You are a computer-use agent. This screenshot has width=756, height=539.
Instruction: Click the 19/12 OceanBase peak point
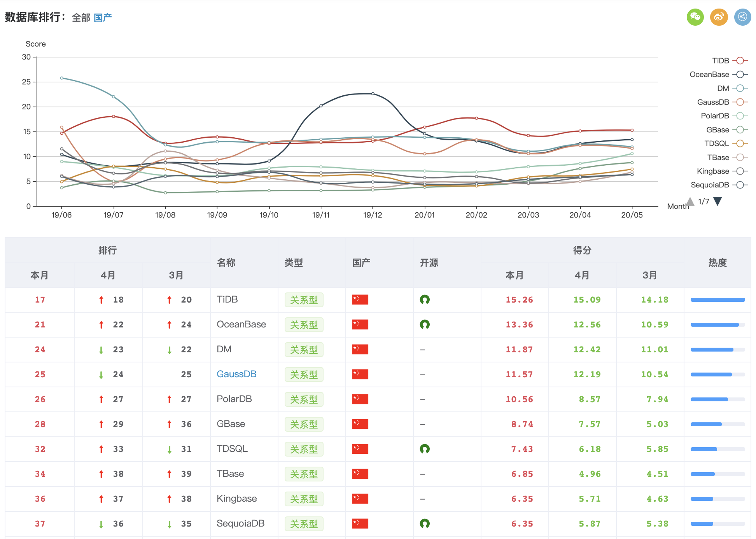(x=373, y=94)
